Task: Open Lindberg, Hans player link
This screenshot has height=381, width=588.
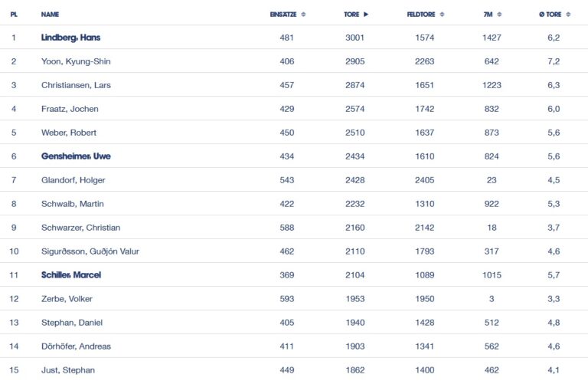Action: click(x=70, y=38)
